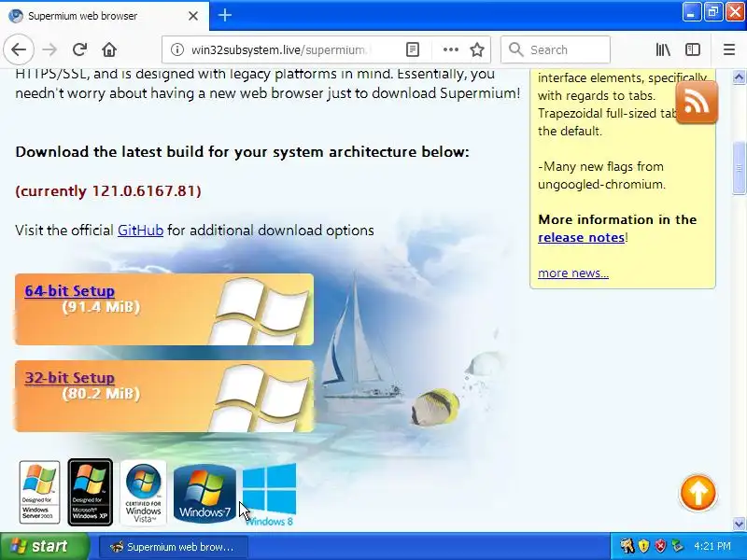Viewport: 747px width, 560px height.
Task: Close the Supermium web browser tab
Action: [193, 16]
